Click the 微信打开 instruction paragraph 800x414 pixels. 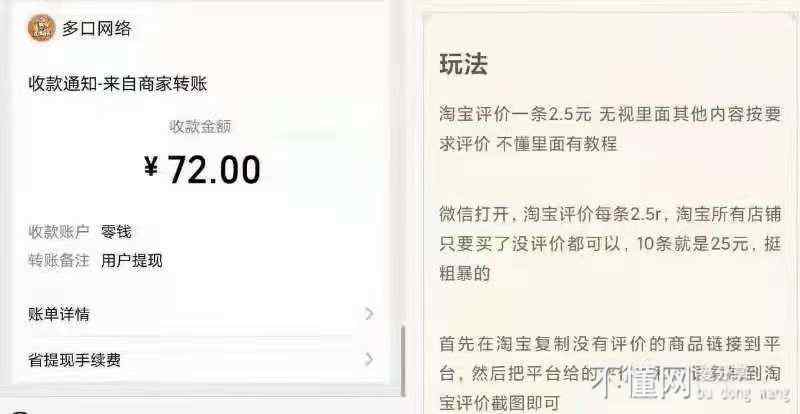[x=610, y=244]
